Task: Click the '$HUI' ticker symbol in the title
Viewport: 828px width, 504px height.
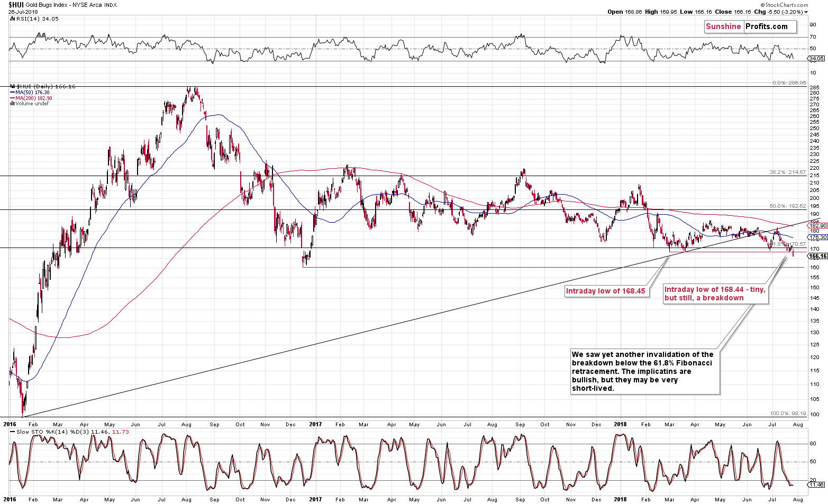Action: point(16,5)
